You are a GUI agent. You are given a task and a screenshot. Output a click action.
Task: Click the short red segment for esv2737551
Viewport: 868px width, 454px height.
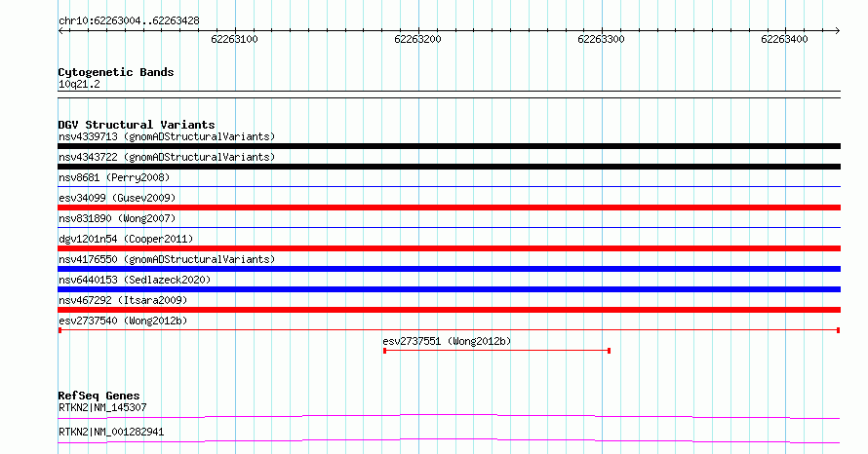[497, 351]
